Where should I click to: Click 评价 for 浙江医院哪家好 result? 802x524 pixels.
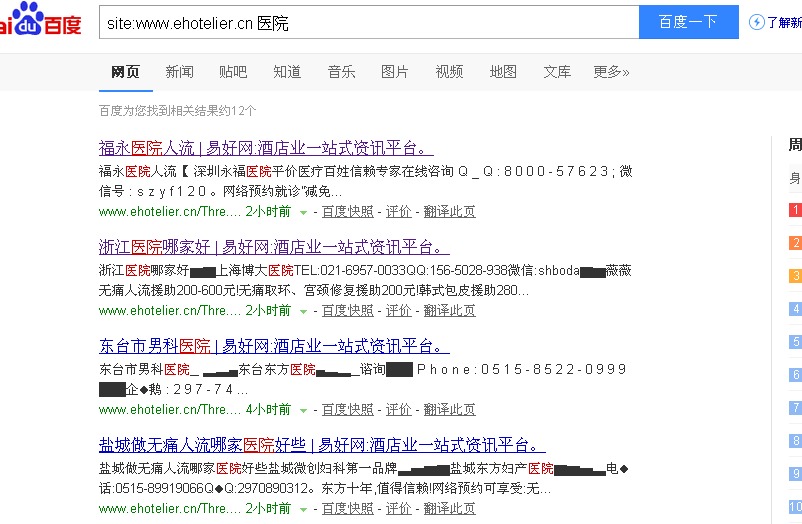pyautogui.click(x=398, y=311)
